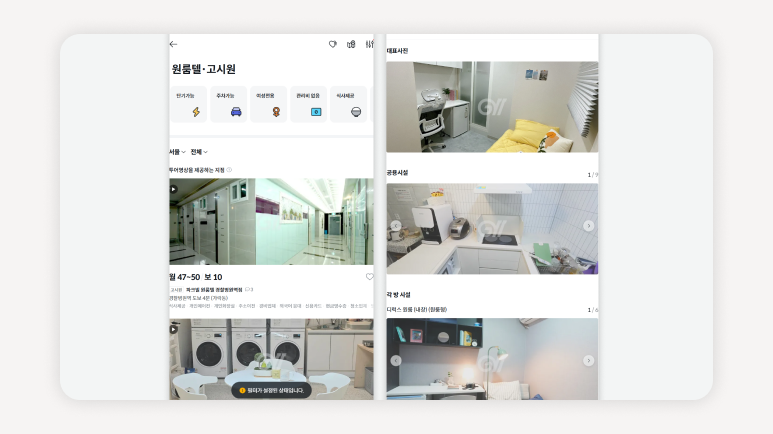This screenshot has height=434, width=773.
Task: Click the 대표사진 section heading
Action: pyautogui.click(x=397, y=51)
